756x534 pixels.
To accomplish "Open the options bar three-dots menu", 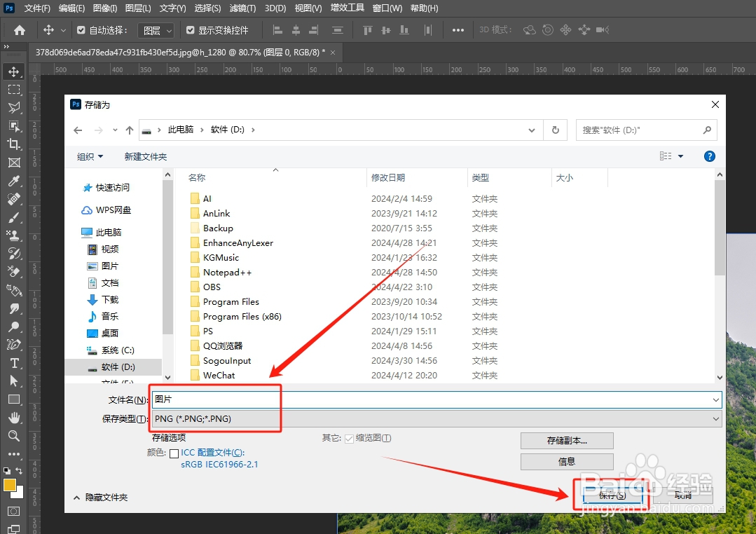I will point(458,30).
